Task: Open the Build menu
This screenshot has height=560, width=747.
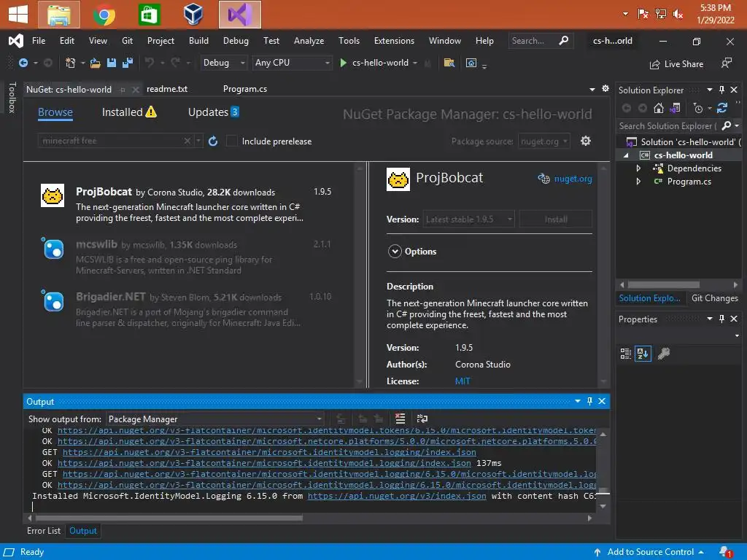Action: [x=198, y=41]
